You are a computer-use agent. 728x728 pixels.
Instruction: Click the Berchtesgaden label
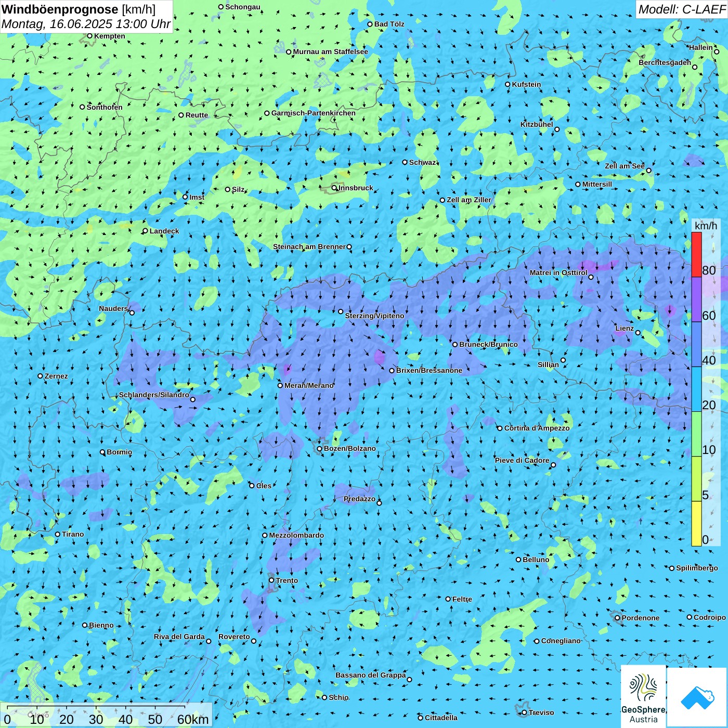tap(665, 62)
